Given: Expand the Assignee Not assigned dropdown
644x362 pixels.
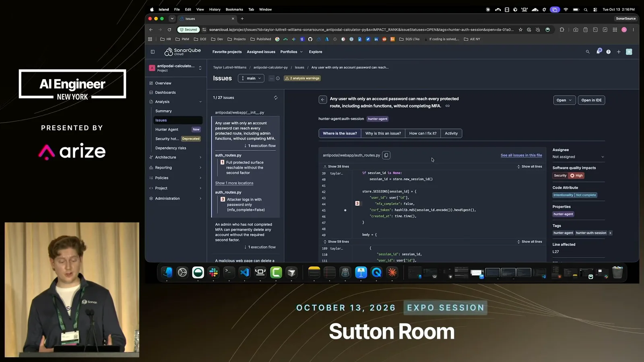Looking at the screenshot, I should coord(578,157).
